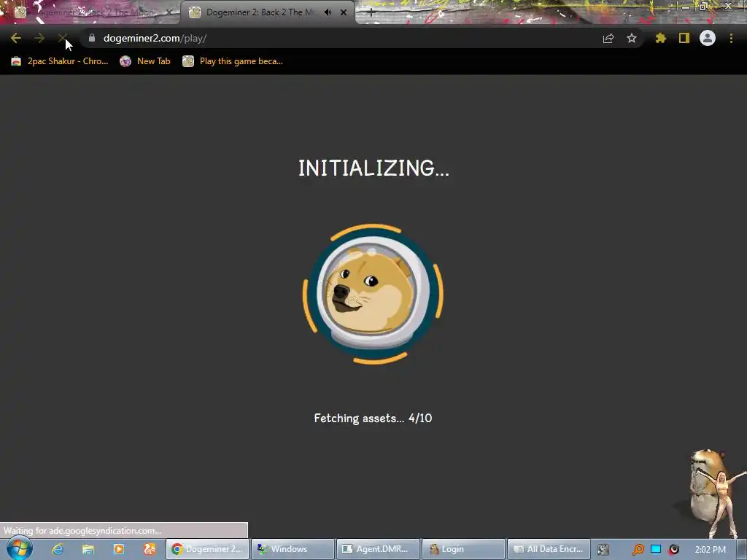This screenshot has width=747, height=560.
Task: Close the active Dogeminer 2 tab
Action: (x=344, y=13)
